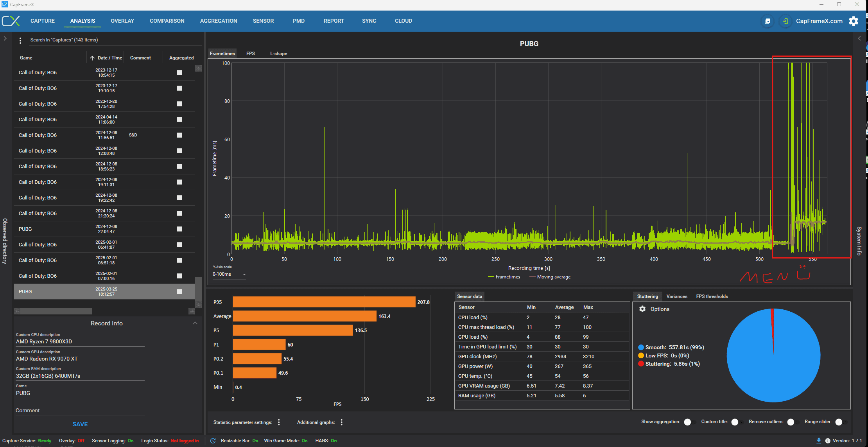Screen dimensions: 868x447
Task: Switch to the OVERLAY tab
Action: (x=122, y=21)
